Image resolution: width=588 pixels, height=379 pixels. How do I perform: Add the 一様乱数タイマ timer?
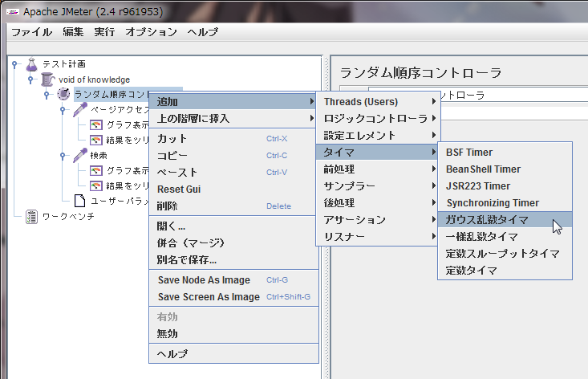coord(505,237)
